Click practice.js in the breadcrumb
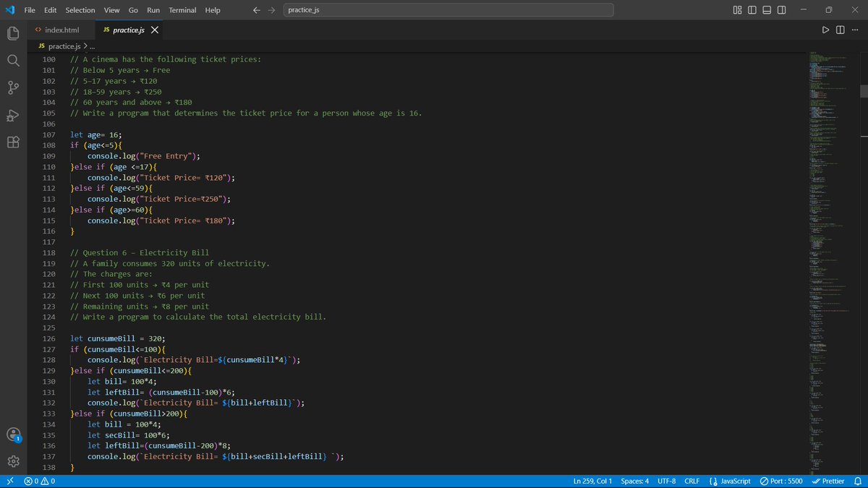Screen dimensions: 868x488 click(x=63, y=46)
